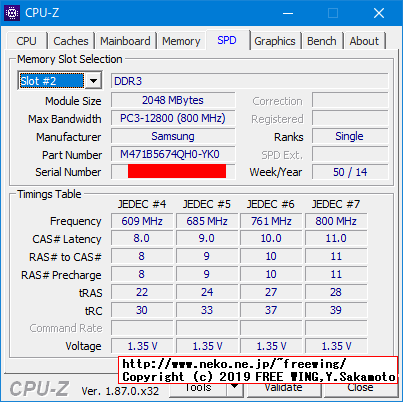The image size is (403, 402).
Task: Click the JEDEC #7 column header
Action: pyautogui.click(x=336, y=204)
